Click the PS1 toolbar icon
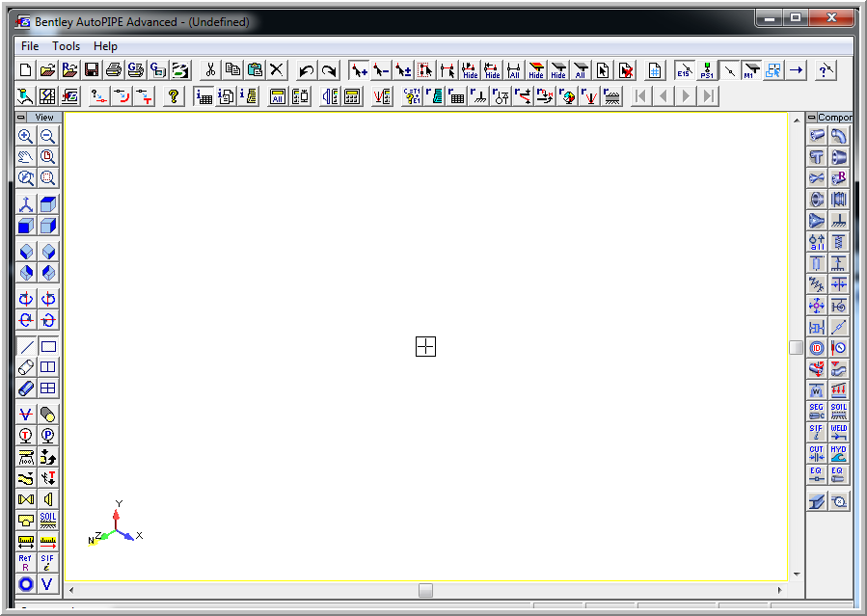Image resolution: width=867 pixels, height=616 pixels. tap(707, 70)
